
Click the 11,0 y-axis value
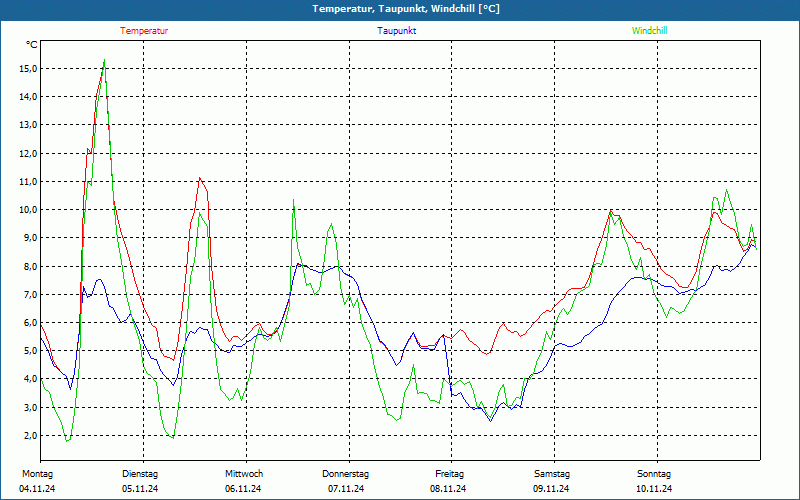[x=28, y=182]
